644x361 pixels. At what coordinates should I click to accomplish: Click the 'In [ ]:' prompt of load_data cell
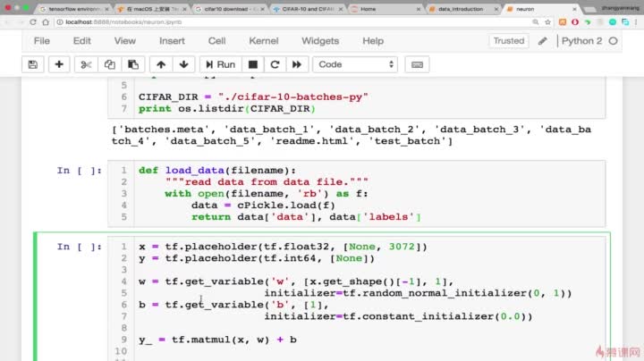[80, 171]
